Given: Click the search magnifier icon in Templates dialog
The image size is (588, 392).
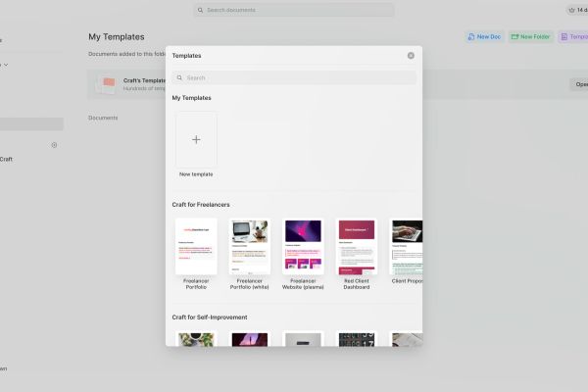Looking at the screenshot, I should click(x=179, y=77).
